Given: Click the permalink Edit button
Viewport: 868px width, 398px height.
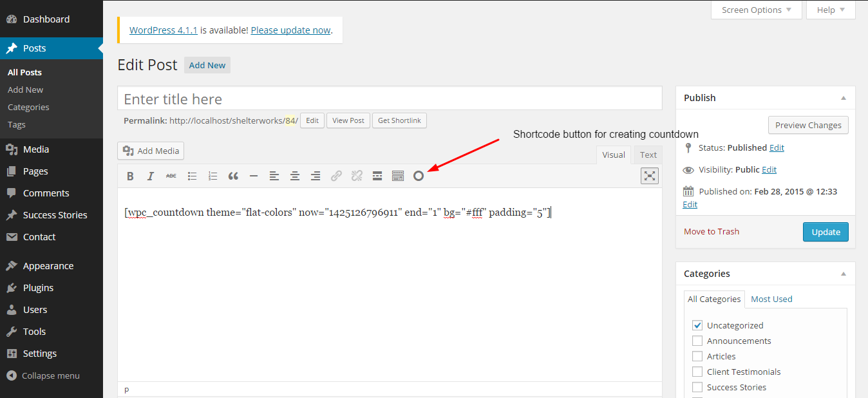Looking at the screenshot, I should (312, 120).
